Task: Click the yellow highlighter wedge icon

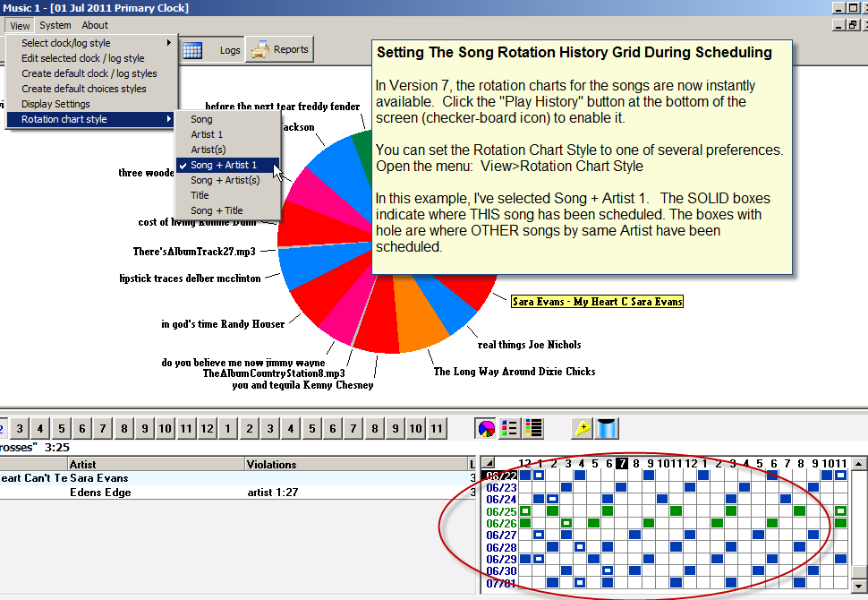Action: tap(583, 428)
